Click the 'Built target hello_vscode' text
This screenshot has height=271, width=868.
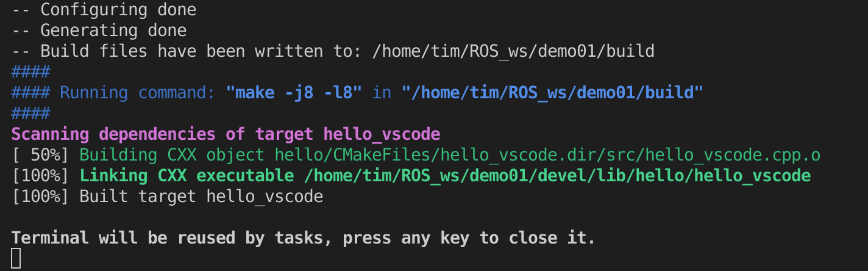[201, 197]
